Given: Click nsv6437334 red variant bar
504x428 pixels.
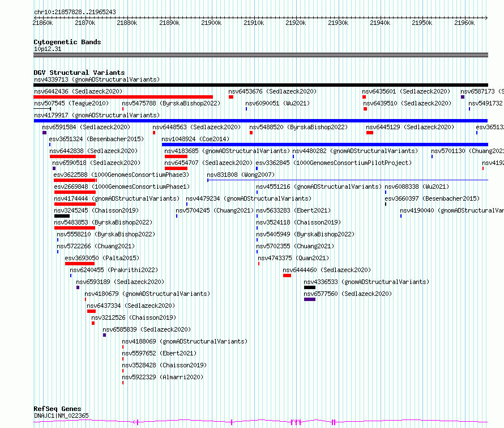Looking at the screenshot, I should (91, 311).
